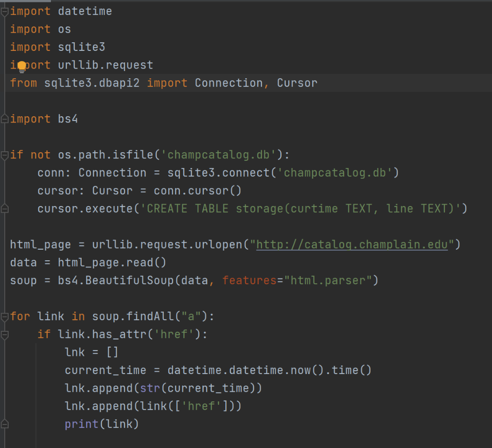Click the gutter marker next to the if isfile block
This screenshot has width=492, height=448.
[x=4, y=155]
